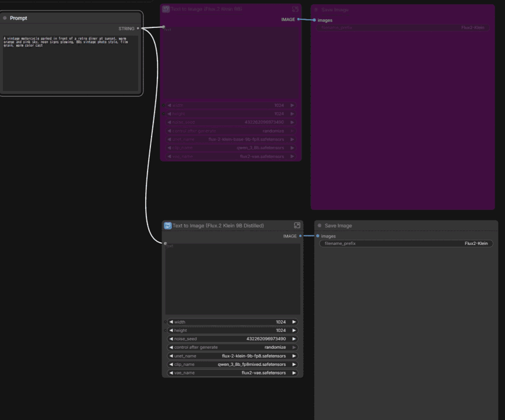Image resolution: width=505 pixels, height=420 pixels.
Task: Open the bypassed Flux.2 Klein 9B subgraph via enter icon
Action: pos(295,9)
